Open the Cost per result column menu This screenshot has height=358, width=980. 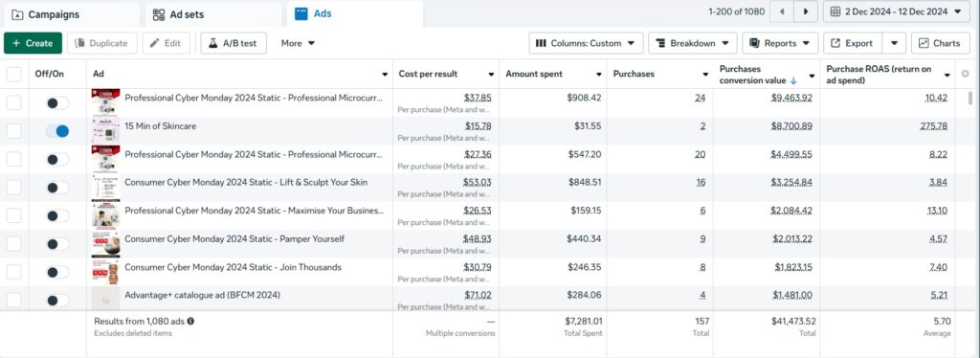(491, 75)
